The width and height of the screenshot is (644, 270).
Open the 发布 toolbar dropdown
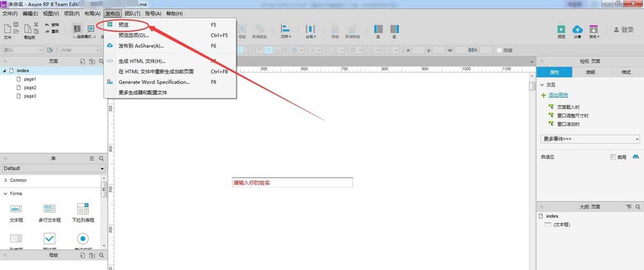594,32
